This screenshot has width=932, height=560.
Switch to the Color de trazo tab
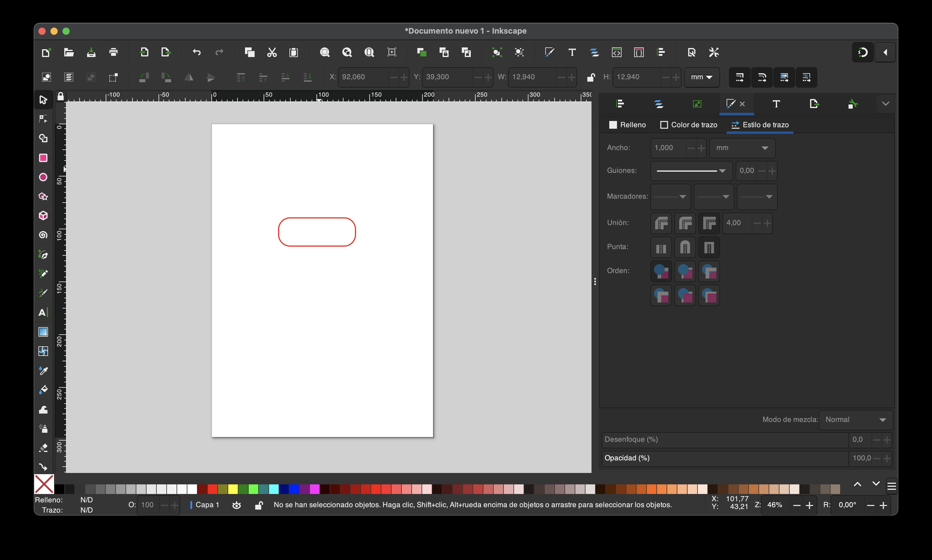[688, 125]
